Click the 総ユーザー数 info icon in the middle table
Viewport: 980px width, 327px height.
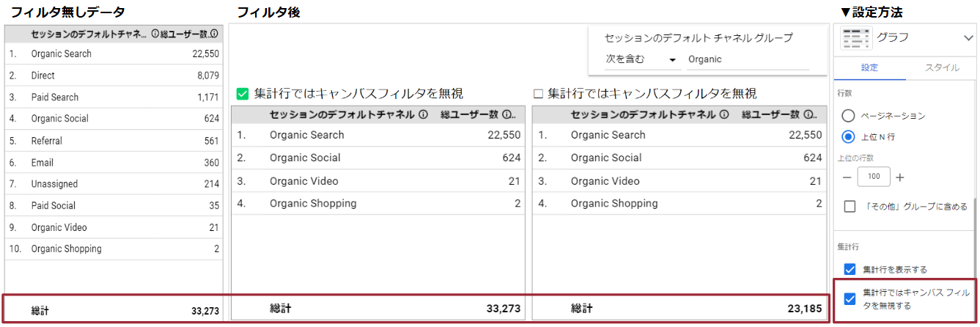(x=506, y=114)
